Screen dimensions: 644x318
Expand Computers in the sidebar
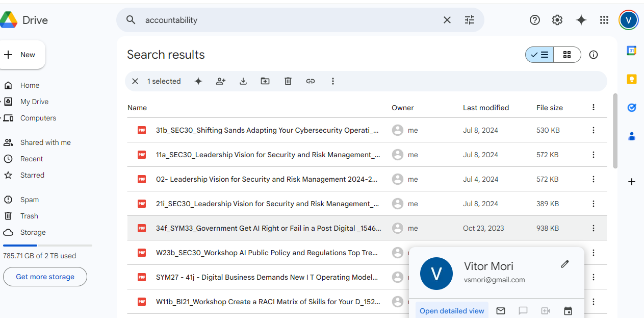2,118
